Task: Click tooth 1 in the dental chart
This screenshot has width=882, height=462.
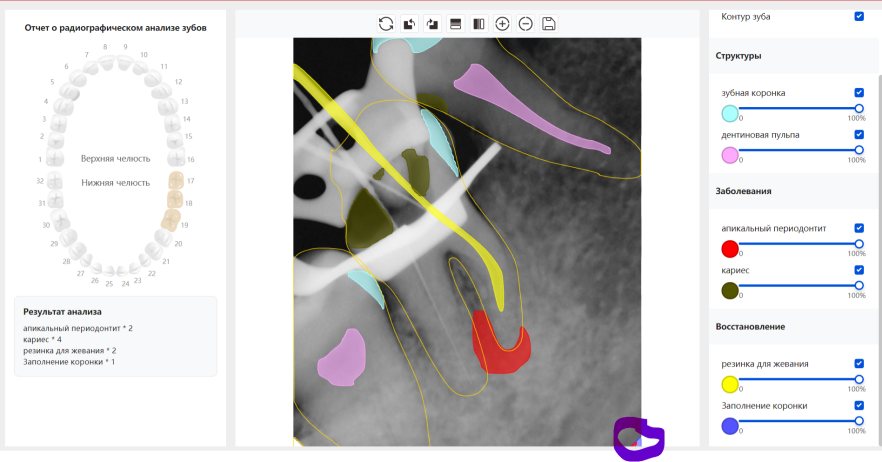Action: pyautogui.click(x=57, y=159)
